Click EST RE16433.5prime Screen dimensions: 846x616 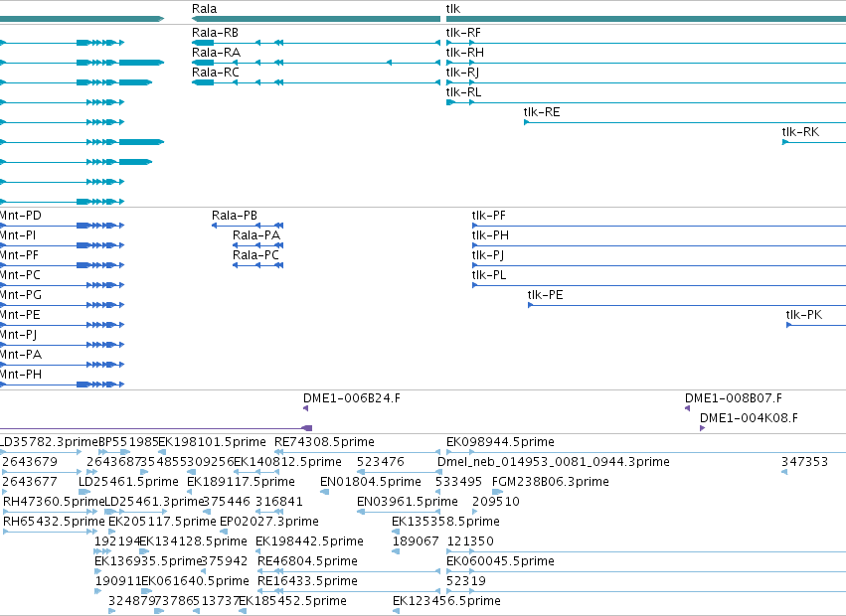307,581
